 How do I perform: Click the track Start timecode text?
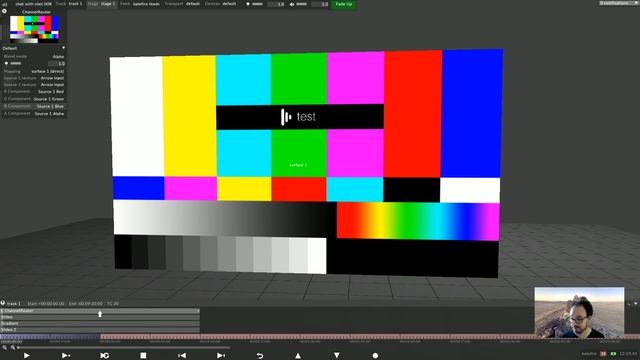click(x=46, y=304)
